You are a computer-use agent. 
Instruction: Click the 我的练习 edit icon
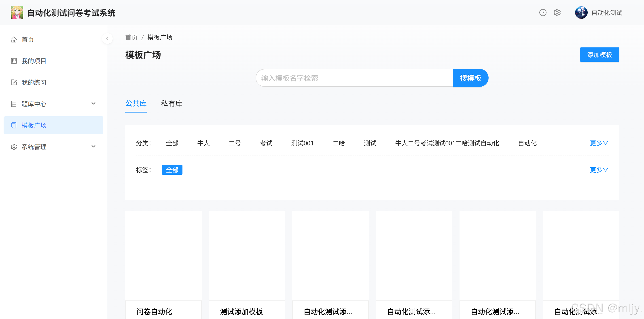point(14,83)
